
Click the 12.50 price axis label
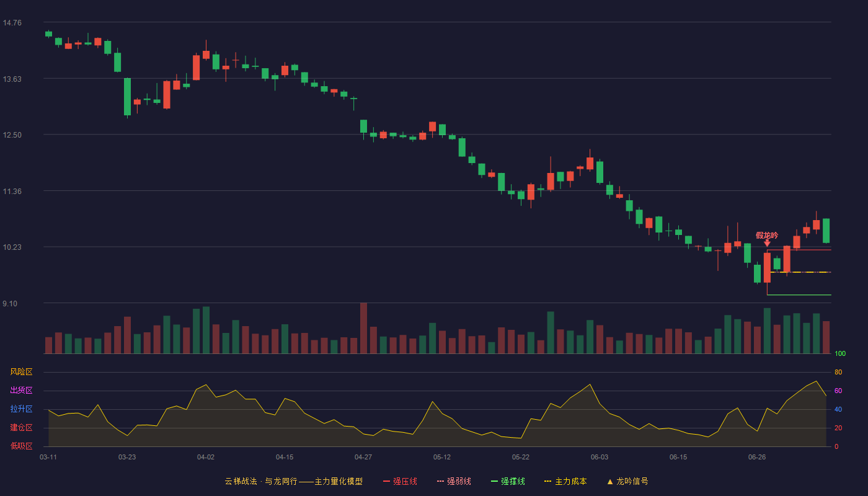(12, 135)
